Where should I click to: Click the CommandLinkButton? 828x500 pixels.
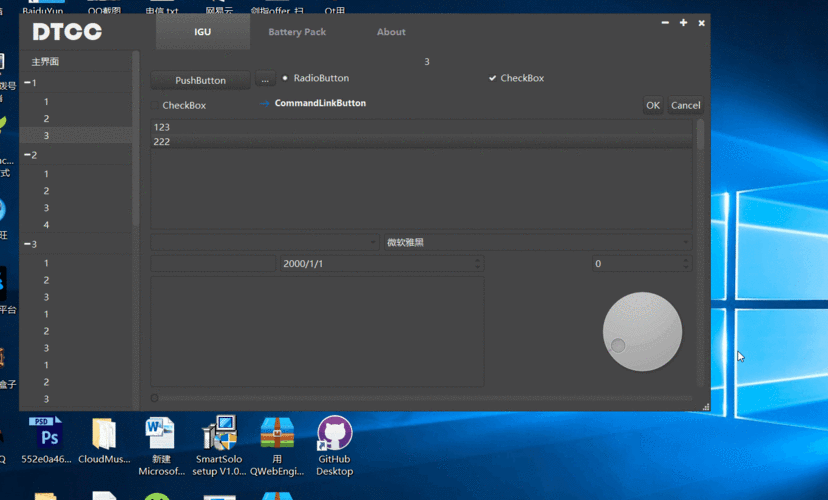313,103
